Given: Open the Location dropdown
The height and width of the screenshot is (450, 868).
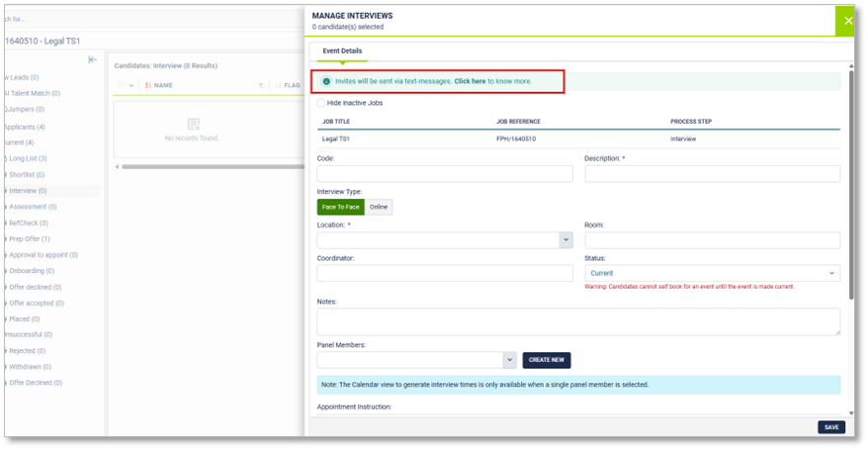Looking at the screenshot, I should click(x=565, y=240).
